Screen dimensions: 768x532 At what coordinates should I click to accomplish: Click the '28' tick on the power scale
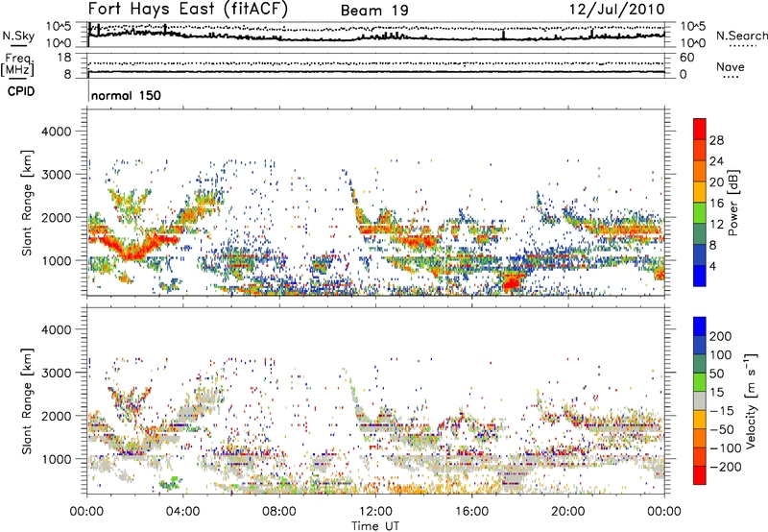pyautogui.click(x=716, y=140)
